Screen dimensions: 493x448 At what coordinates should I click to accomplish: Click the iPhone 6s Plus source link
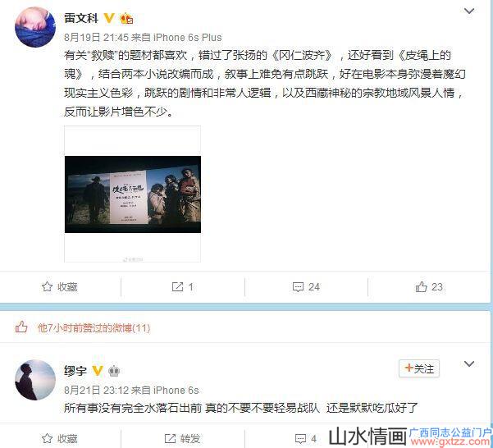pyautogui.click(x=187, y=38)
